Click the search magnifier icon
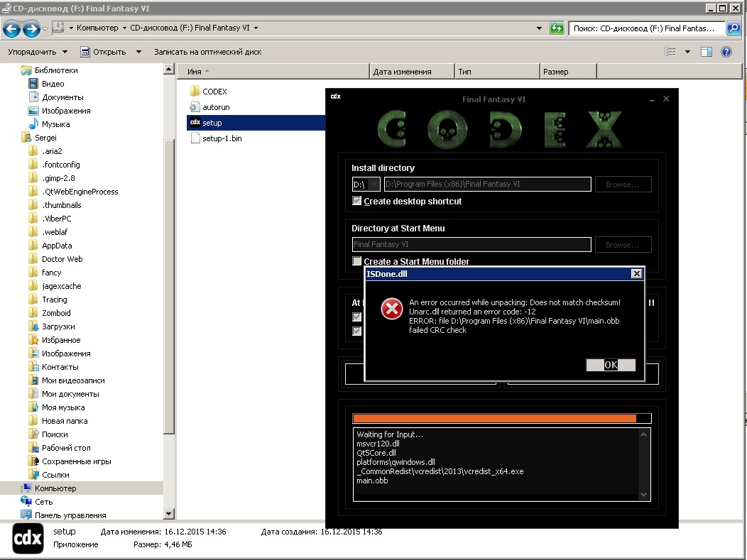The height and width of the screenshot is (560, 747). coord(734,28)
